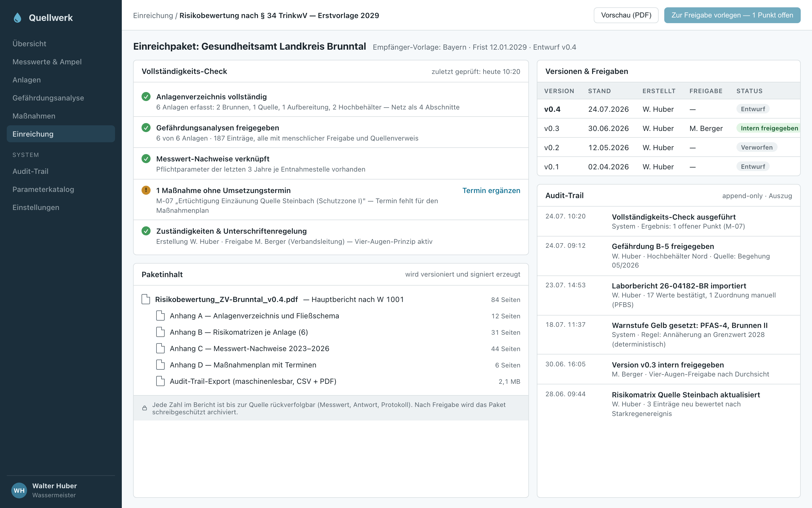Viewport: 812px width, 508px height.
Task: Click the Termin ergänzen link
Action: pos(491,190)
